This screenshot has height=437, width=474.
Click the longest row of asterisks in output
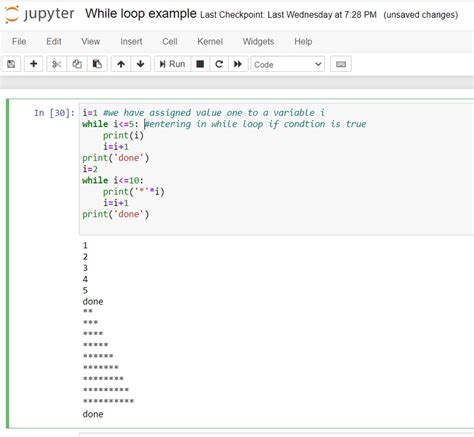click(108, 401)
